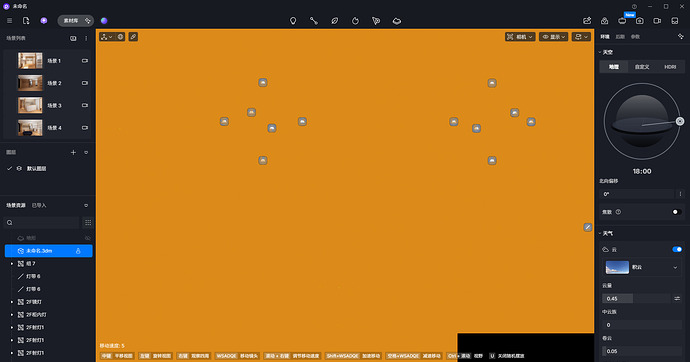Add a new layer with plus icon

coord(73,152)
